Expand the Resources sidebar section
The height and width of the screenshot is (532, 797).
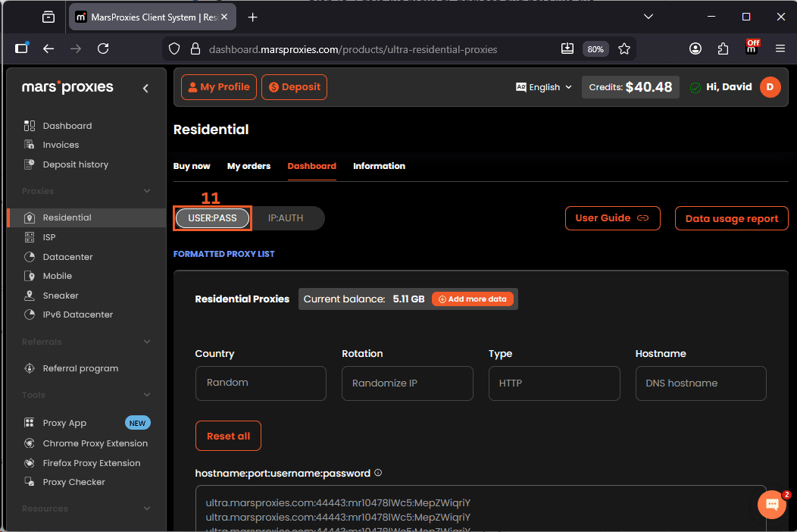(x=147, y=509)
